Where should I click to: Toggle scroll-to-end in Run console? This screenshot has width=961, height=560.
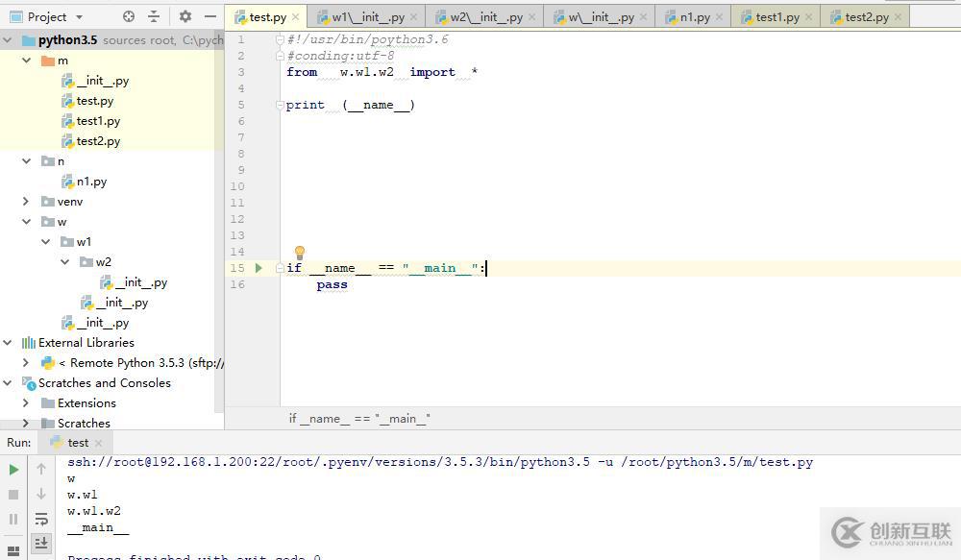click(x=41, y=543)
